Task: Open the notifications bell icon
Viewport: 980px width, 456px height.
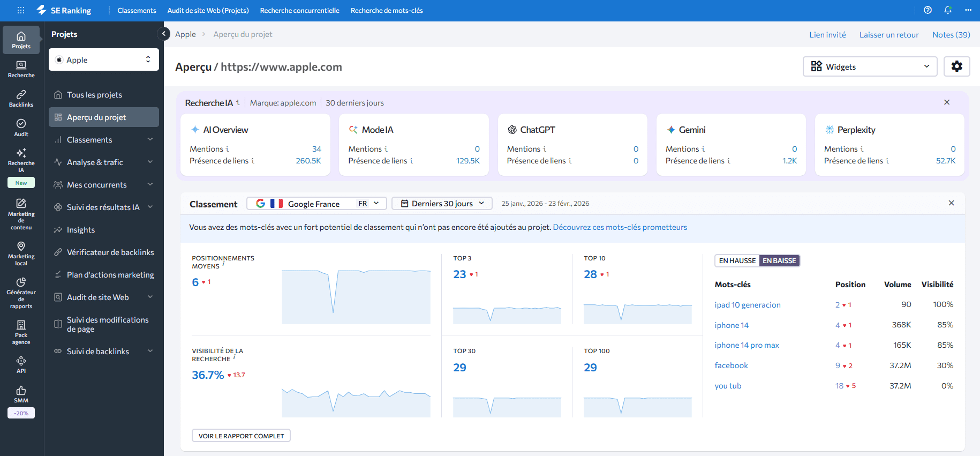Action: pos(948,10)
